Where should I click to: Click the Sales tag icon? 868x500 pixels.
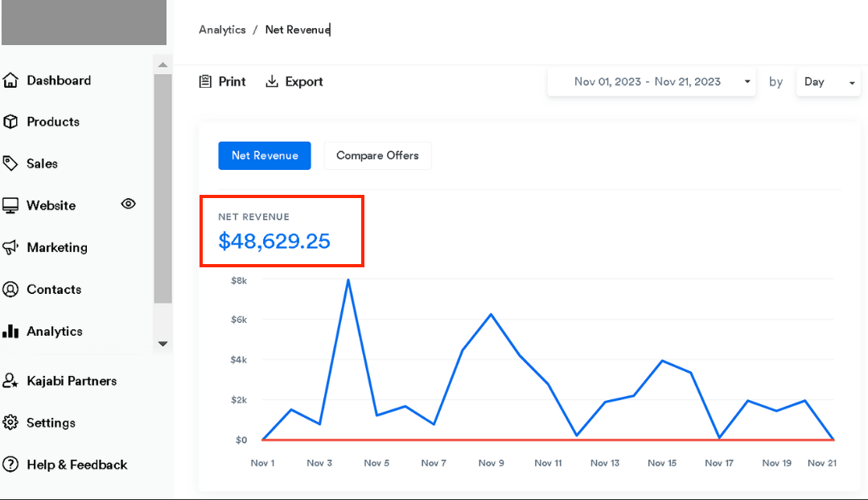10,163
